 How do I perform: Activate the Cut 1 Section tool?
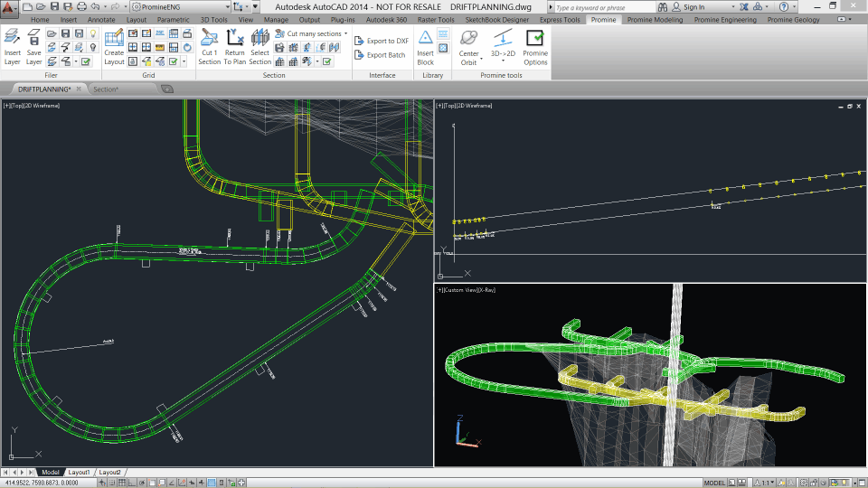(x=209, y=45)
